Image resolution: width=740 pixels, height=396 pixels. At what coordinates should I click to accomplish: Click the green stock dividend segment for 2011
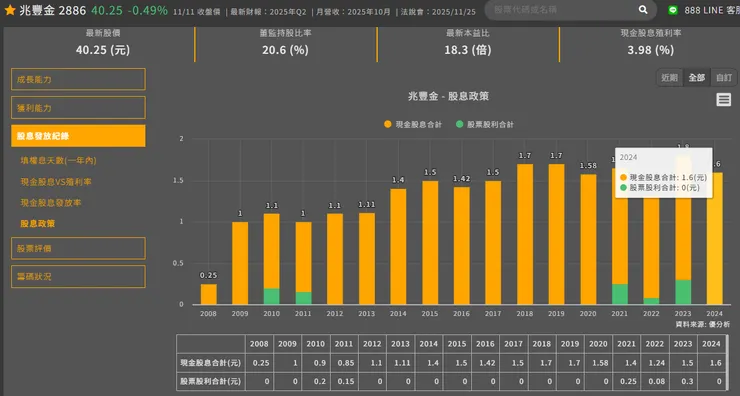click(x=303, y=298)
